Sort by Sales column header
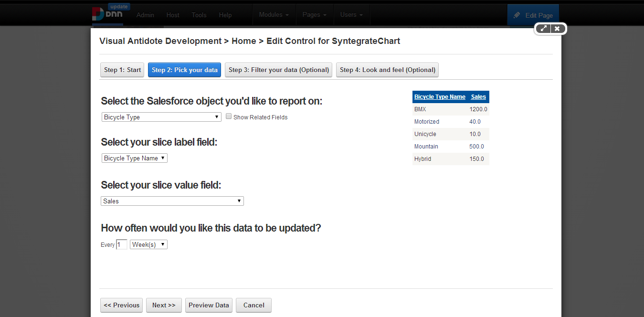The height and width of the screenshot is (317, 644). point(478,97)
